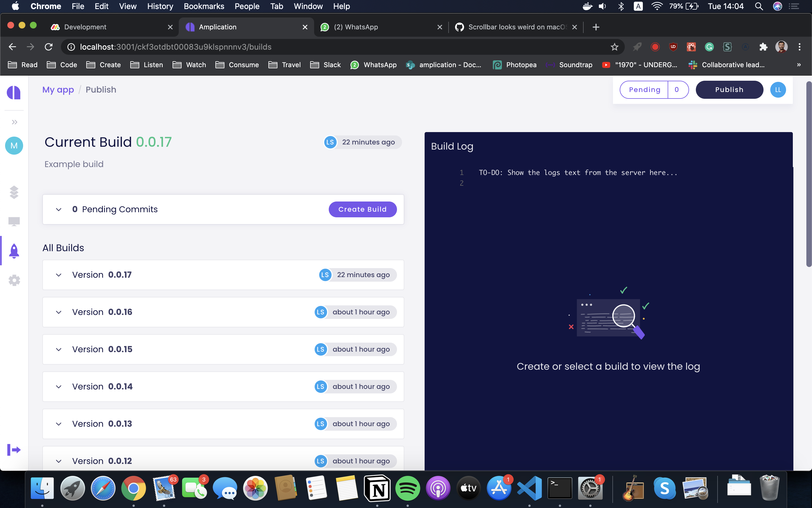This screenshot has width=812, height=508.
Task: Click the Publish button in header
Action: point(729,90)
